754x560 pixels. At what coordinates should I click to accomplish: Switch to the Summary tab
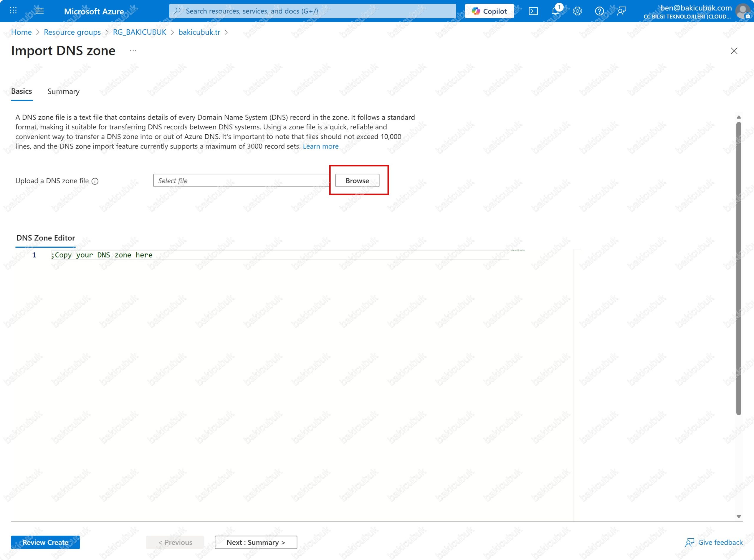(x=63, y=92)
